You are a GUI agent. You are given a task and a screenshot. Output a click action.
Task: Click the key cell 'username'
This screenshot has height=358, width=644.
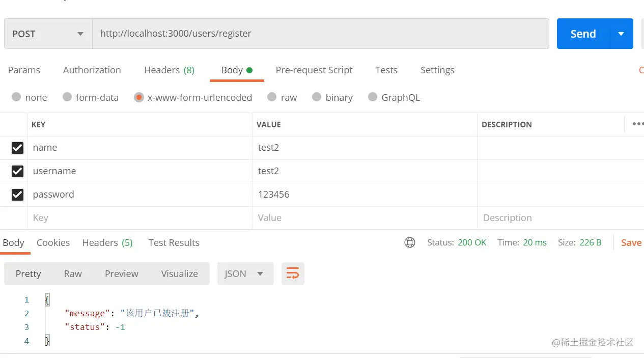pos(140,171)
